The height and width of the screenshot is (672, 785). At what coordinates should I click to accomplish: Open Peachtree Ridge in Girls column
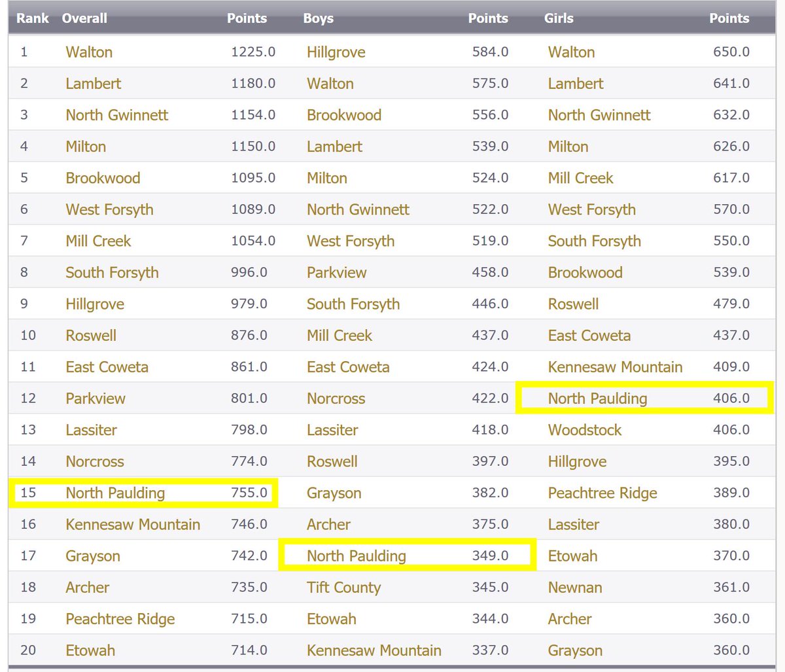tap(602, 493)
